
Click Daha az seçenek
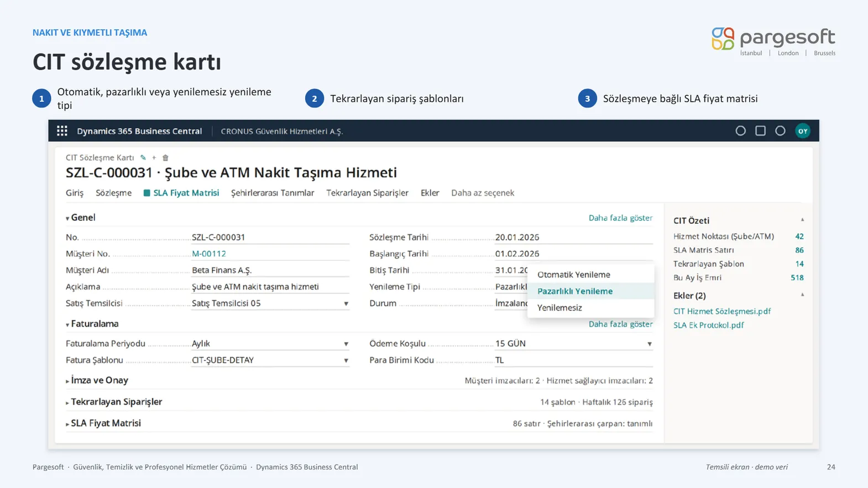point(483,193)
